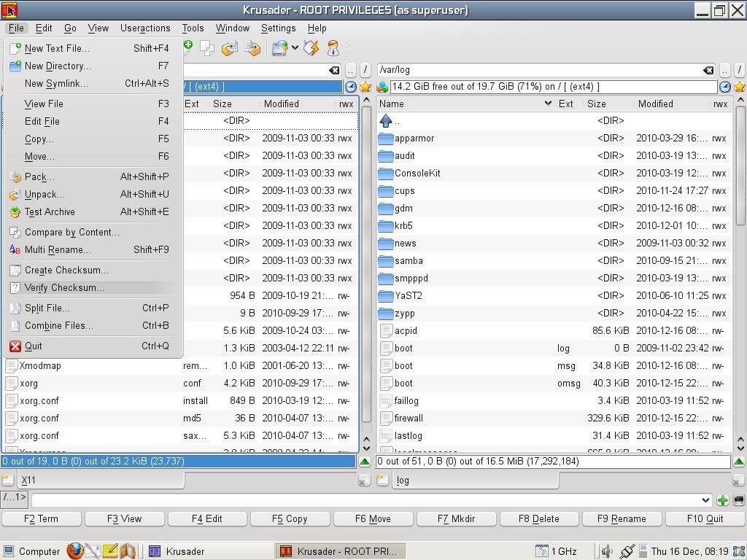
Task: Click the media globe icon beside the free-space bar
Action: pos(382,87)
